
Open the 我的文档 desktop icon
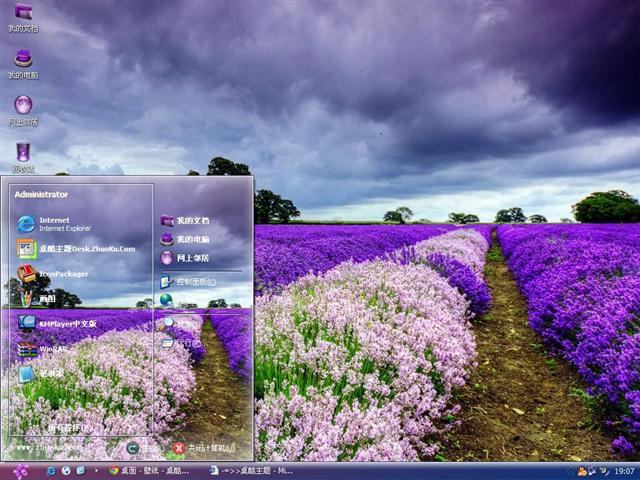coord(23,18)
